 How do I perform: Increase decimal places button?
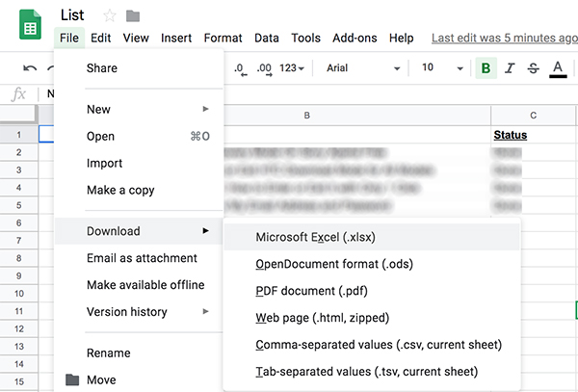click(264, 68)
